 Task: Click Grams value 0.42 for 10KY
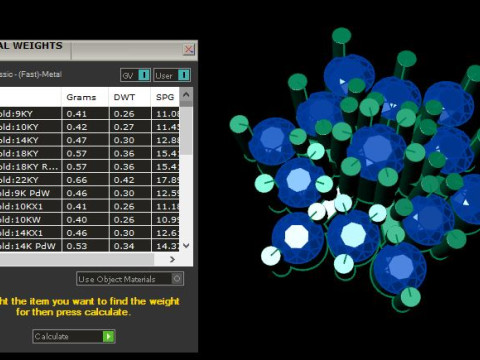click(x=77, y=127)
